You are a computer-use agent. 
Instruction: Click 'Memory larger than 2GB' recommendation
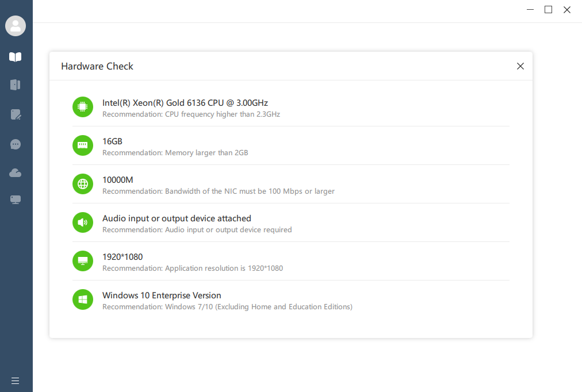[175, 153]
